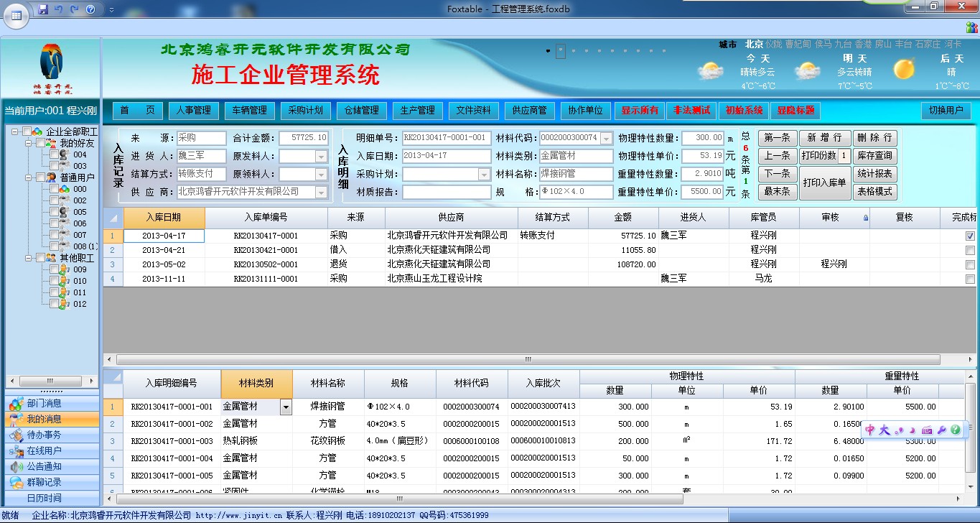This screenshot has height=523, width=980.
Task: Click the 部门消息 sidebar icon
Action: tap(15, 404)
